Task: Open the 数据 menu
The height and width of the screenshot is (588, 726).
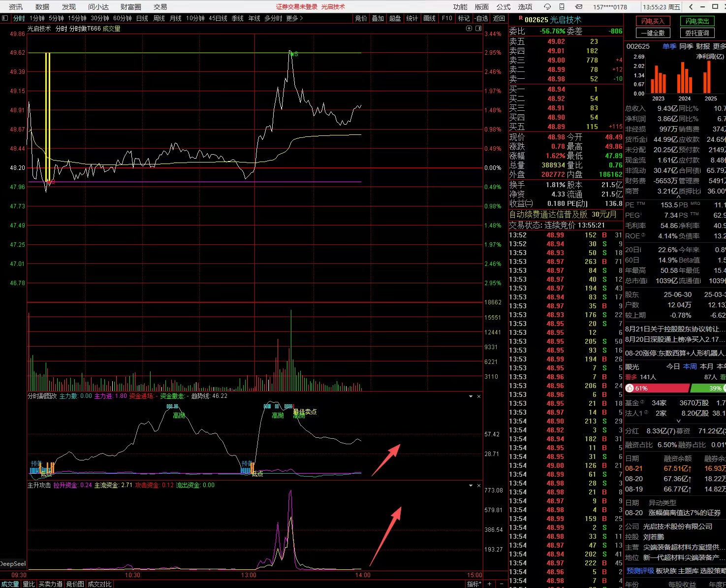Action: pyautogui.click(x=42, y=7)
